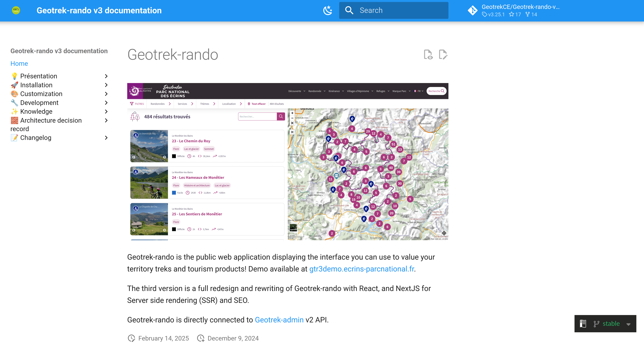Click the Read the Docs book icon
644x348 pixels.
tap(583, 324)
